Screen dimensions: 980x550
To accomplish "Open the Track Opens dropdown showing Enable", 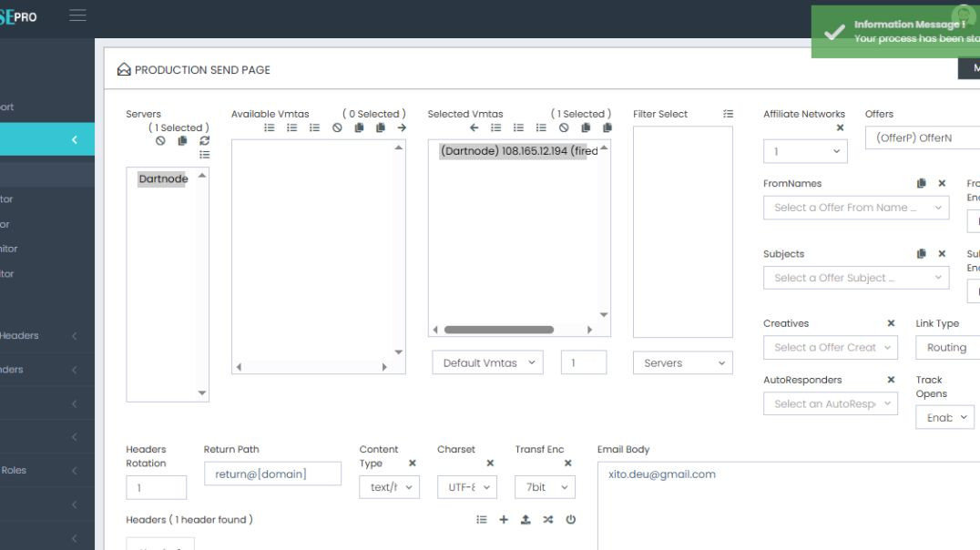I will 944,417.
